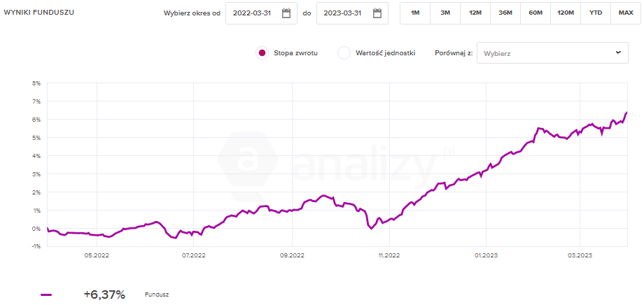This screenshot has width=644, height=305.
Task: Set the range to 120M
Action: [566, 13]
